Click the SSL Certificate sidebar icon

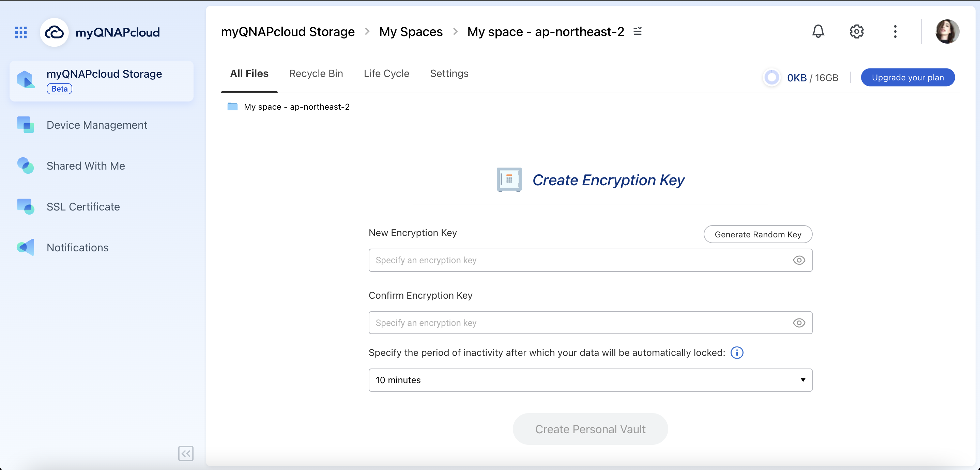pyautogui.click(x=26, y=206)
